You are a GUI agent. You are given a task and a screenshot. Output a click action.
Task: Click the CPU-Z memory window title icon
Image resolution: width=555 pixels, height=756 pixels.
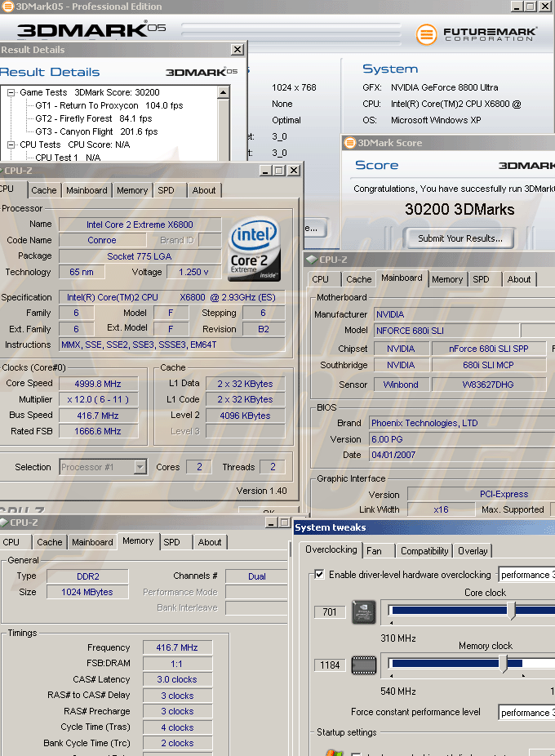coord(4,523)
